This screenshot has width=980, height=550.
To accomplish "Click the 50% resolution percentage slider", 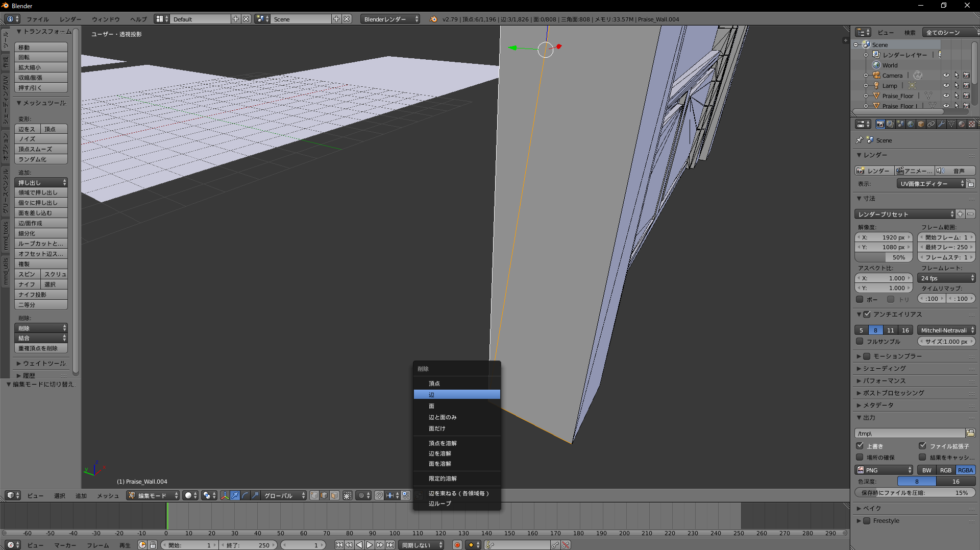I will (x=884, y=257).
